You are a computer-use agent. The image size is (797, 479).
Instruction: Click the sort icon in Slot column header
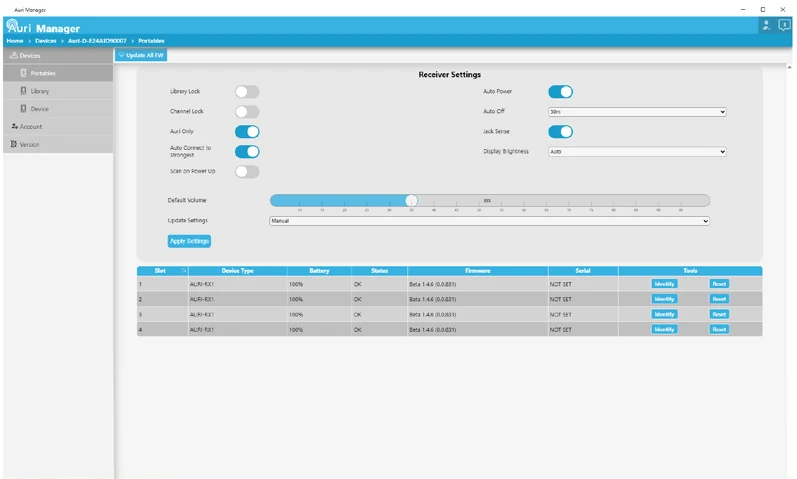[184, 271]
